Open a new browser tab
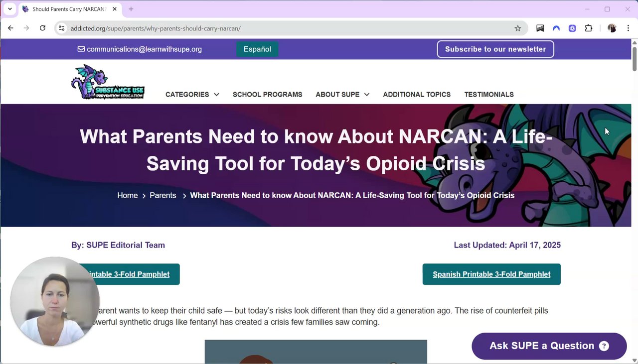 tap(131, 9)
